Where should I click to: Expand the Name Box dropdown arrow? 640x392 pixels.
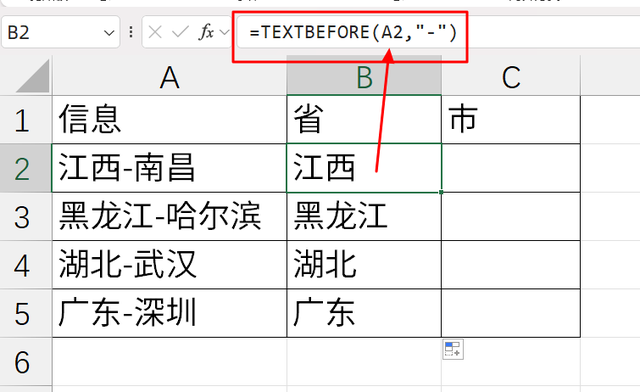[x=109, y=32]
